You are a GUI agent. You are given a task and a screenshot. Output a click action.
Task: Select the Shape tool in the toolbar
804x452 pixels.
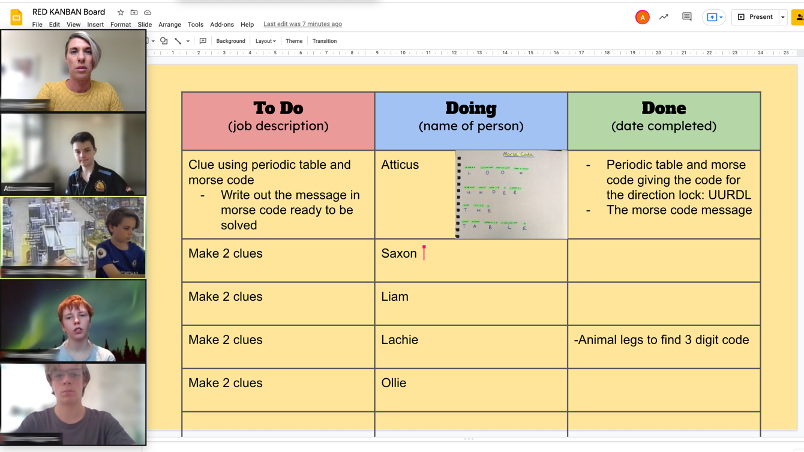(x=164, y=41)
